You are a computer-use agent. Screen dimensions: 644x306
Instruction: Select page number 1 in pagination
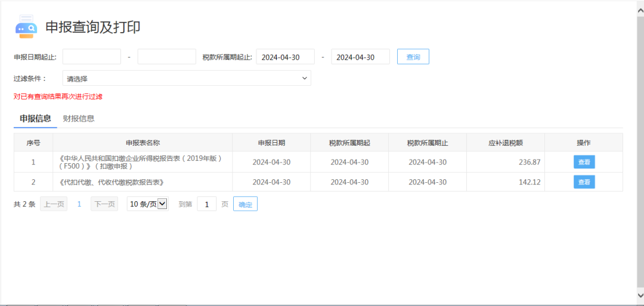(79, 204)
